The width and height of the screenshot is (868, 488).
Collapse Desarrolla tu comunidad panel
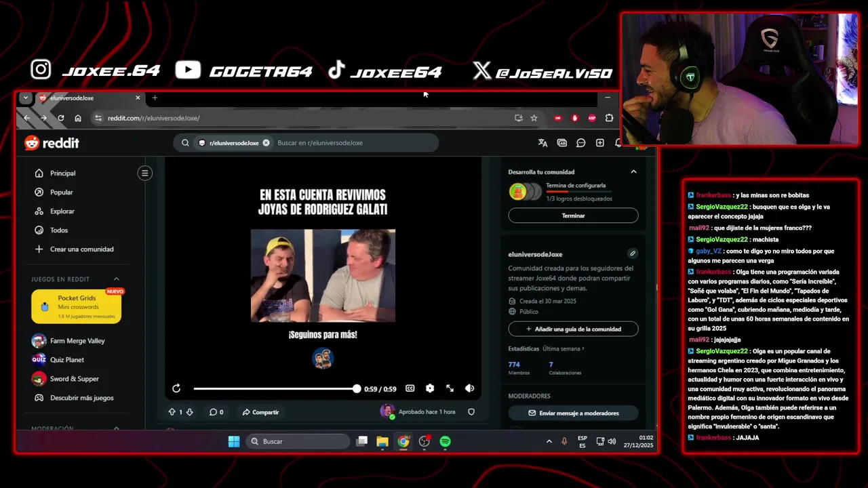(633, 171)
